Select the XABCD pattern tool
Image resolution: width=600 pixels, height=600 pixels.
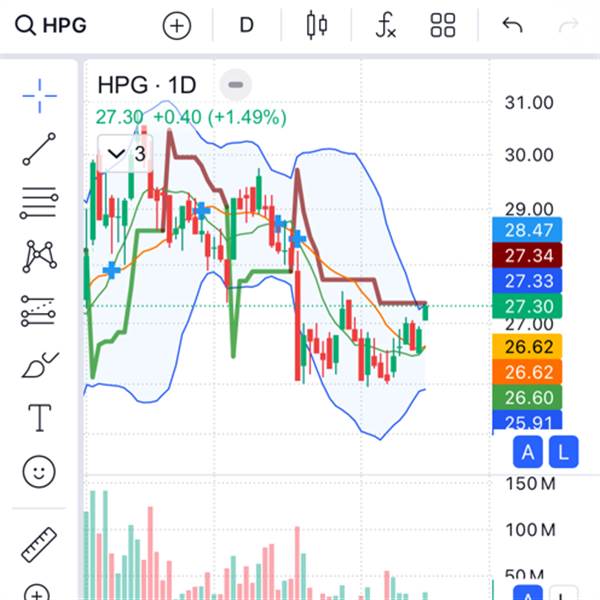point(39,256)
